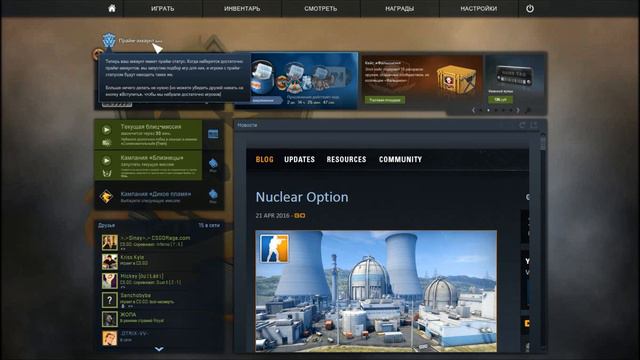Click the Друзья friends header

[107, 225]
